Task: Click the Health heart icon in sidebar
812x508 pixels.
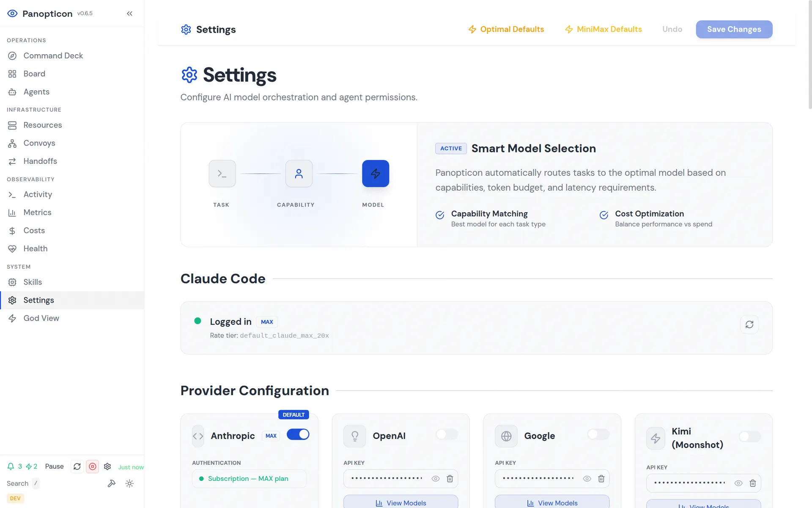Action: (x=12, y=249)
